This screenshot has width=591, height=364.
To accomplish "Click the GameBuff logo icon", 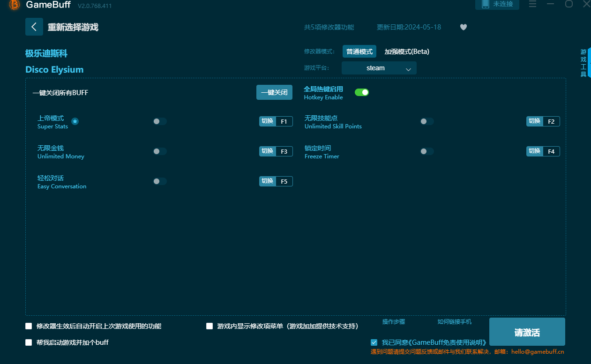I will click(x=15, y=5).
